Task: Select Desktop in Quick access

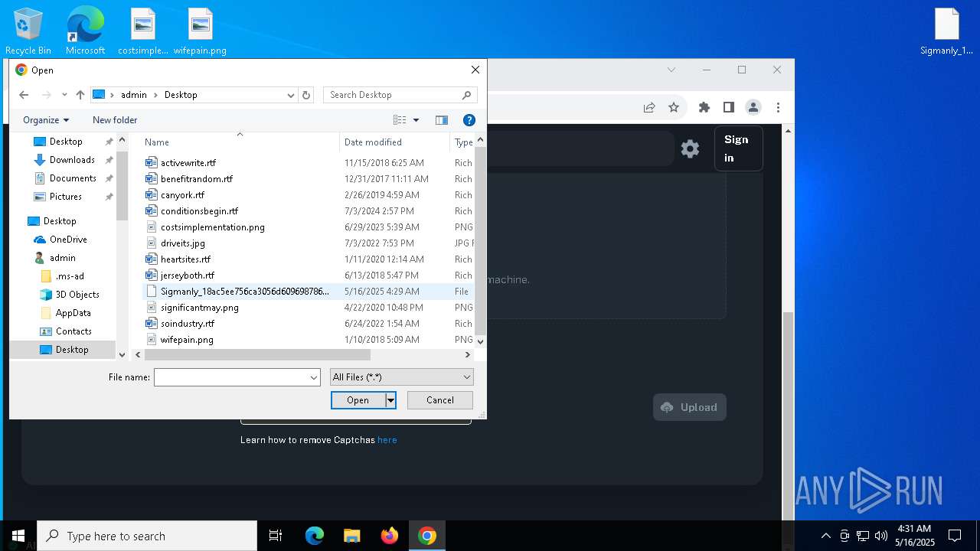Action: [x=66, y=142]
